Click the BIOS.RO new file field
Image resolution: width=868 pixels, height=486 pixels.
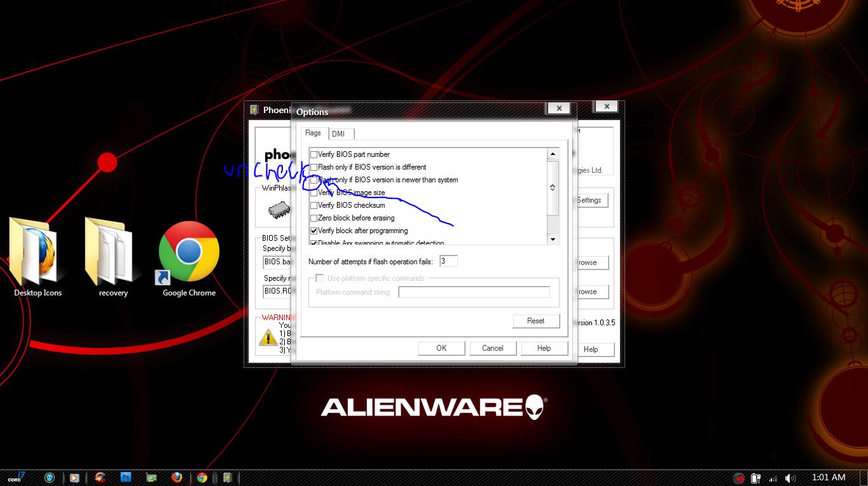tap(277, 291)
